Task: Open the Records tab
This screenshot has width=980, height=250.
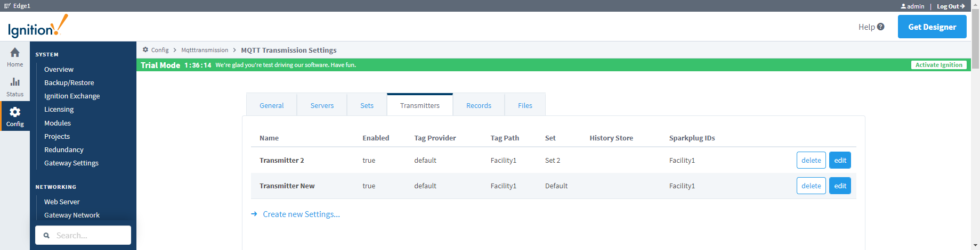Action: click(x=479, y=105)
